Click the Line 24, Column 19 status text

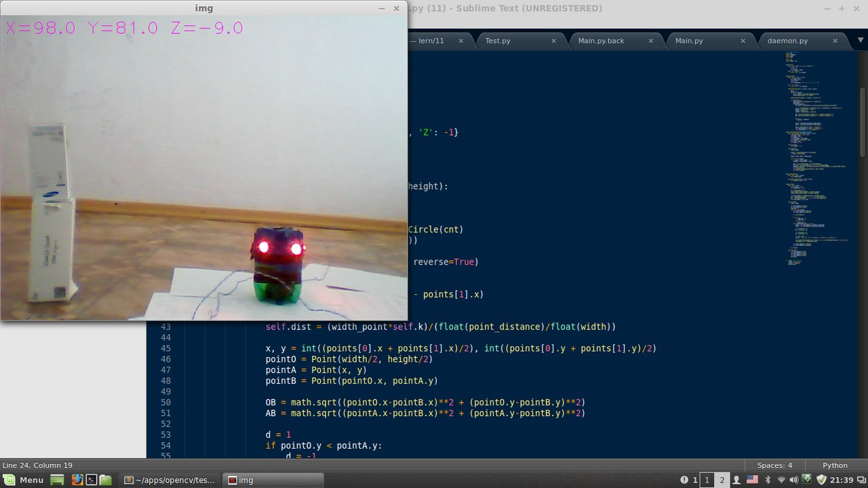[x=37, y=465]
